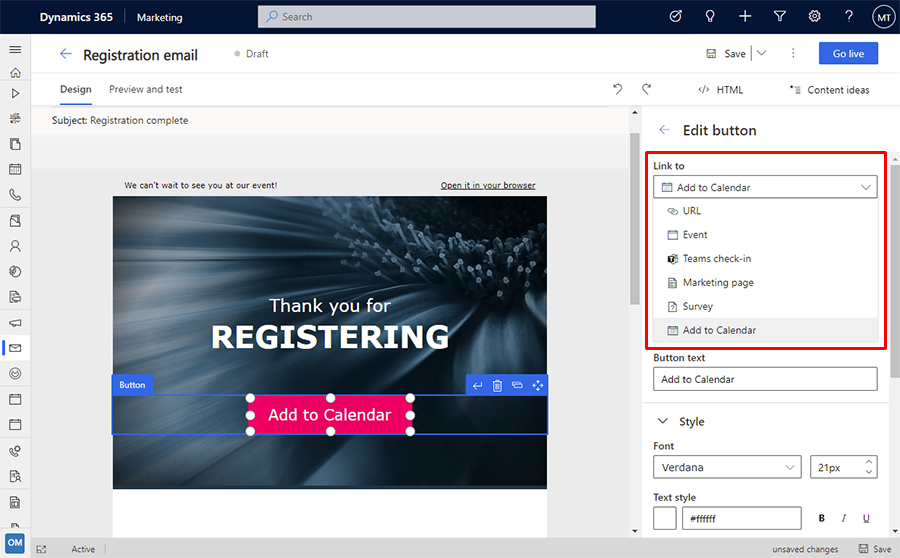The width and height of the screenshot is (900, 558).
Task: Expand the Save split-button chevron
Action: click(762, 53)
